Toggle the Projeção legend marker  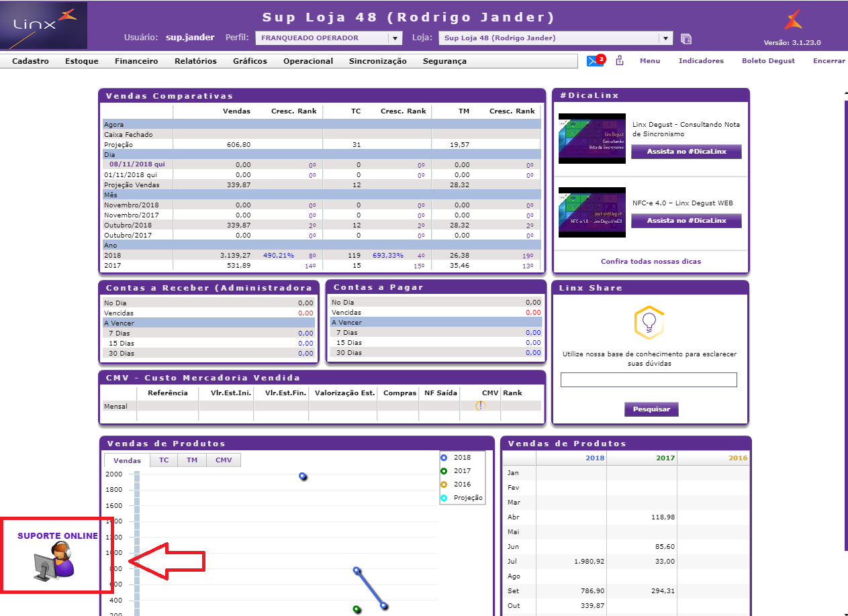coord(444,498)
